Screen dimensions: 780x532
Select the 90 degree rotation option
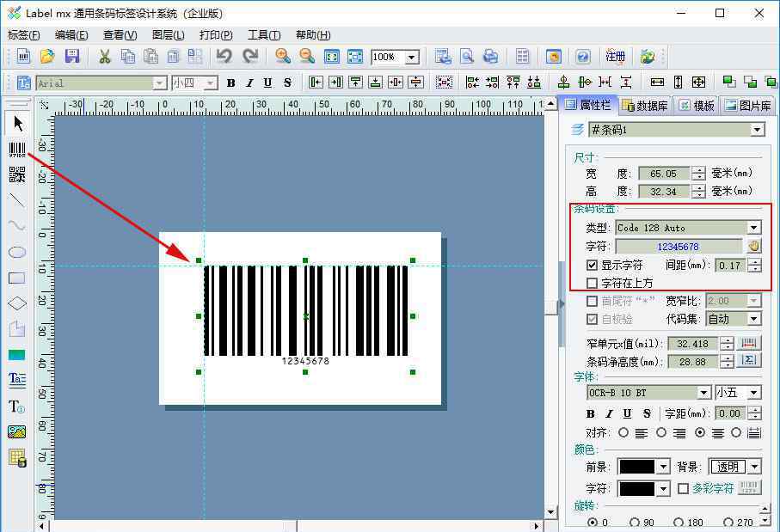pos(635,523)
